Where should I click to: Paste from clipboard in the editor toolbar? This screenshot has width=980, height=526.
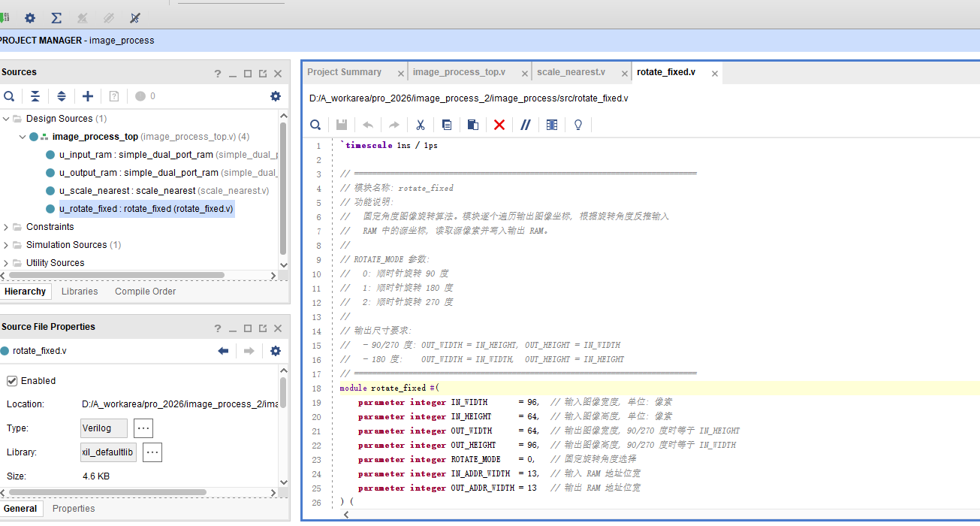pos(473,125)
